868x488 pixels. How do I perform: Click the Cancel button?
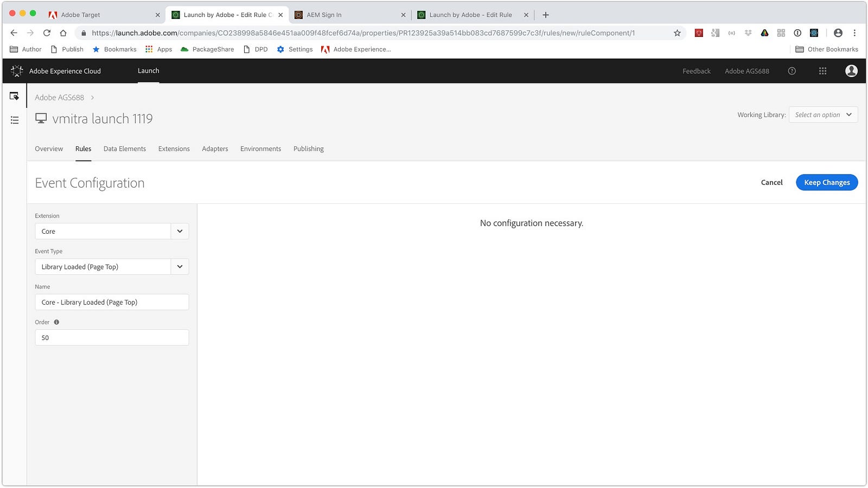click(771, 182)
